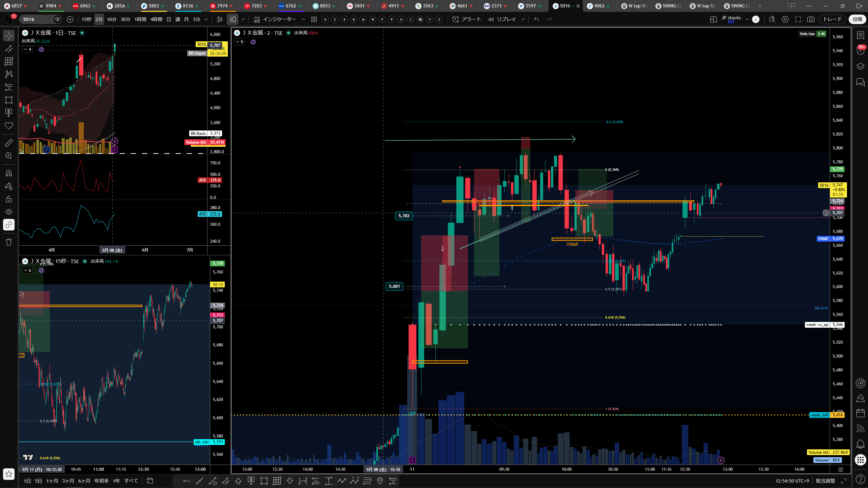Activate the zoom-in tool

click(9, 156)
